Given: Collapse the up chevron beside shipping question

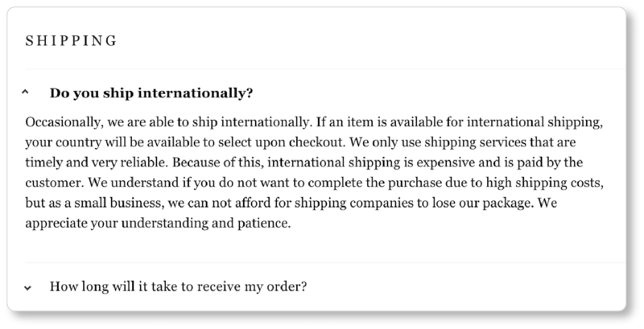Looking at the screenshot, I should click(25, 93).
